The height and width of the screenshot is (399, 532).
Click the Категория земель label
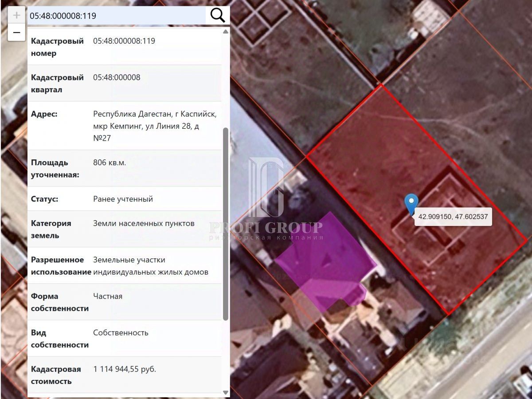tap(51, 229)
